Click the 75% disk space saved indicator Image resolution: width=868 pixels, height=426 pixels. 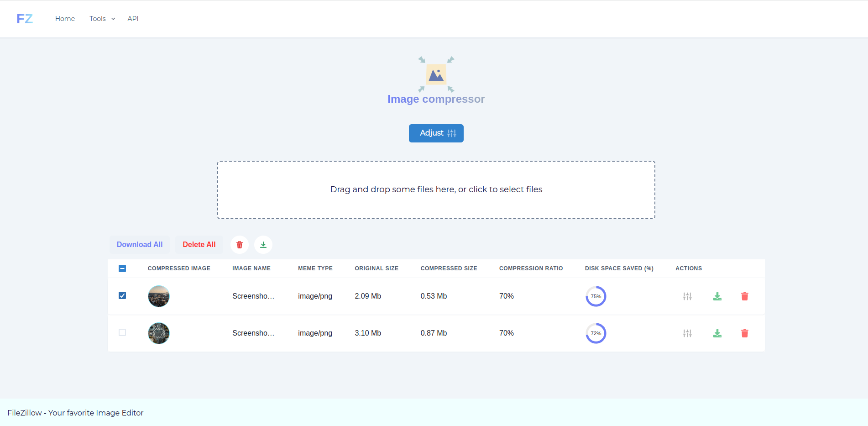(596, 296)
